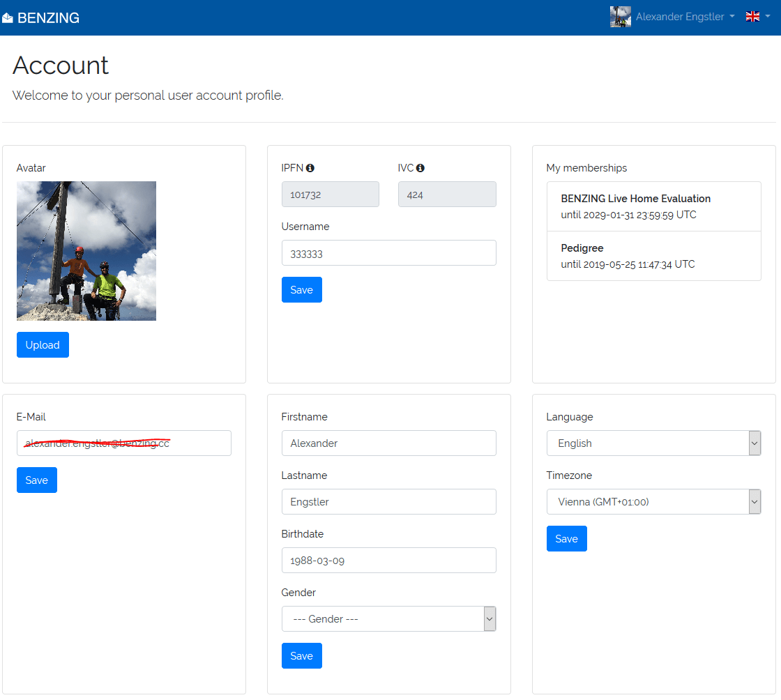Click the Birthdate input field

388,560
